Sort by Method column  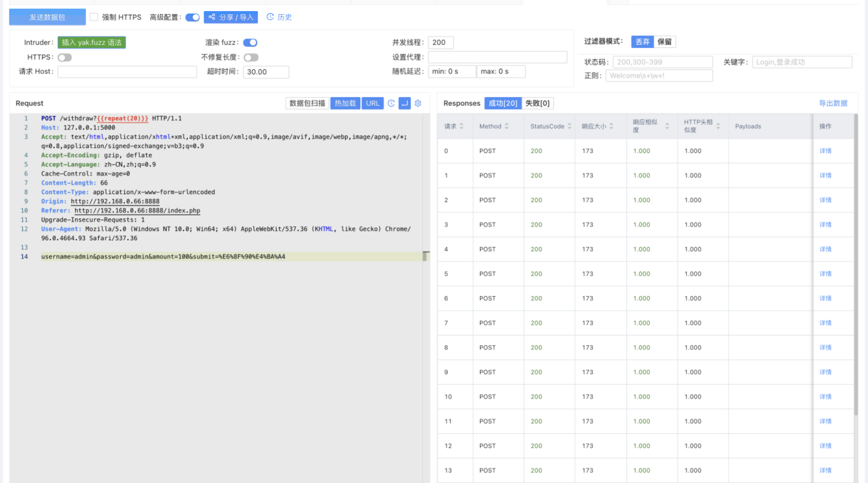(507, 126)
